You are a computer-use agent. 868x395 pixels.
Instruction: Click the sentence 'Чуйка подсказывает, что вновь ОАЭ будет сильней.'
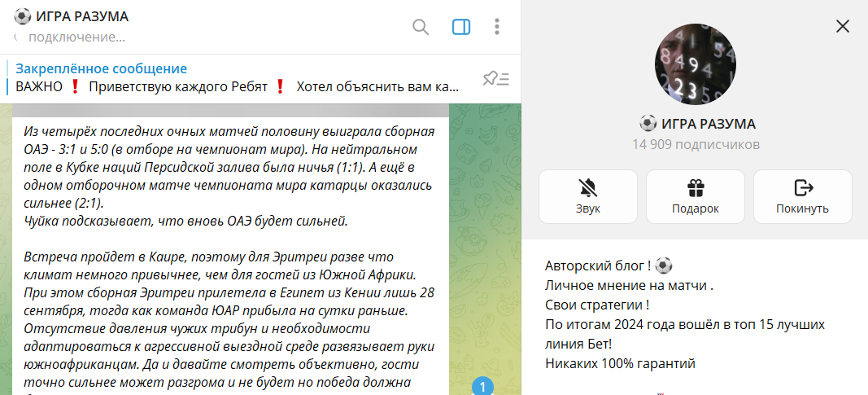click(x=185, y=222)
